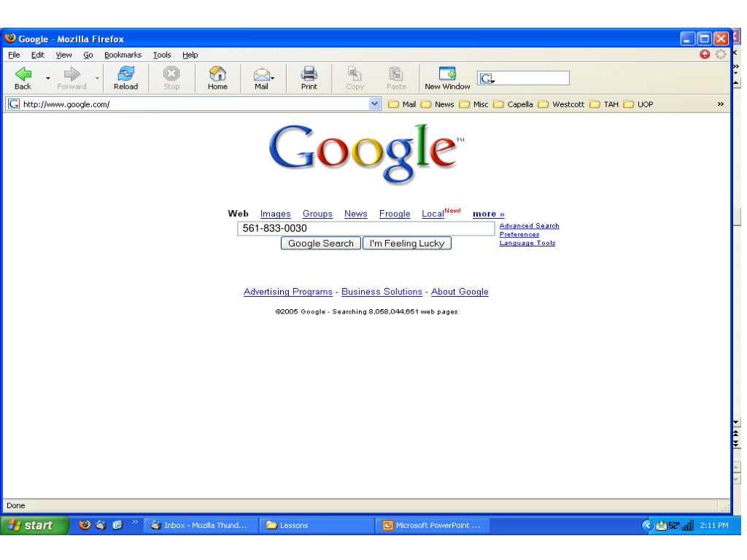The width and height of the screenshot is (747, 560).
Task: Print the page using Print icon
Action: [x=309, y=74]
